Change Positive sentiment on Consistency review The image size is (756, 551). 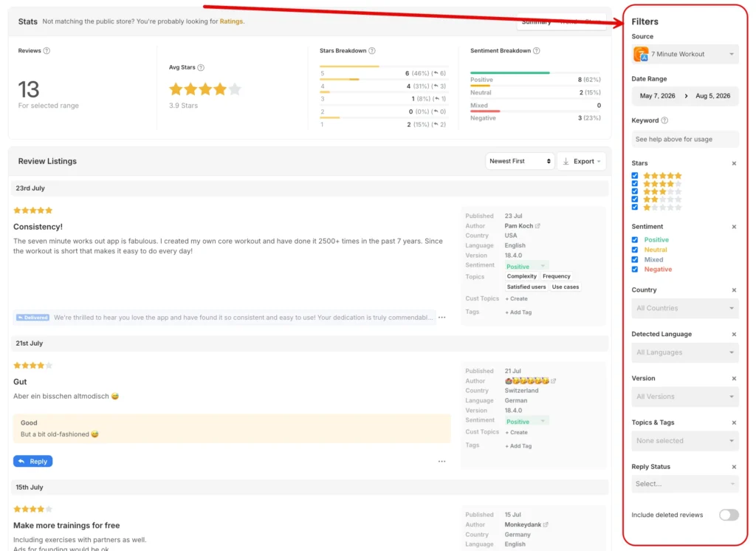[526, 267]
